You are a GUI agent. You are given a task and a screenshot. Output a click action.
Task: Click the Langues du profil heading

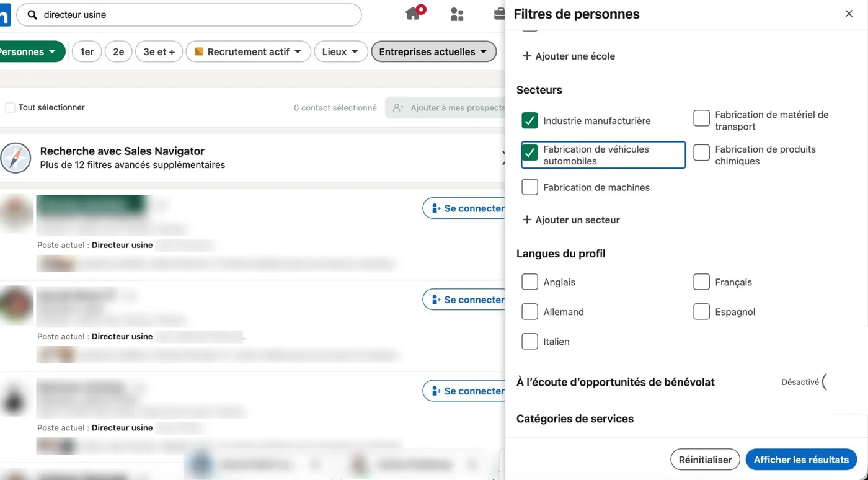[560, 254]
